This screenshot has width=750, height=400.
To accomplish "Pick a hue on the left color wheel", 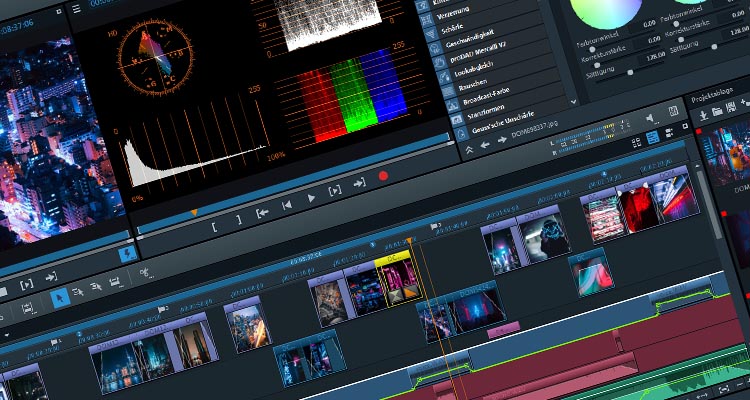I will click(606, 11).
